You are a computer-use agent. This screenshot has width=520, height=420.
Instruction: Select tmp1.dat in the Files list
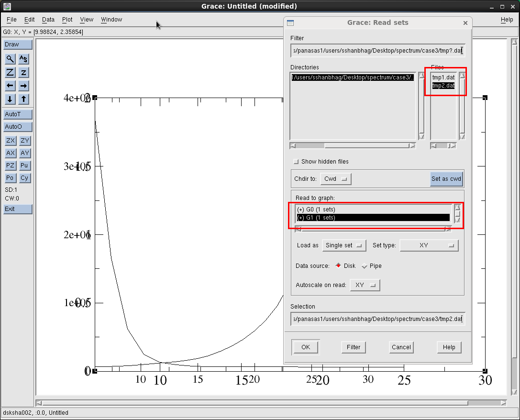click(x=444, y=77)
